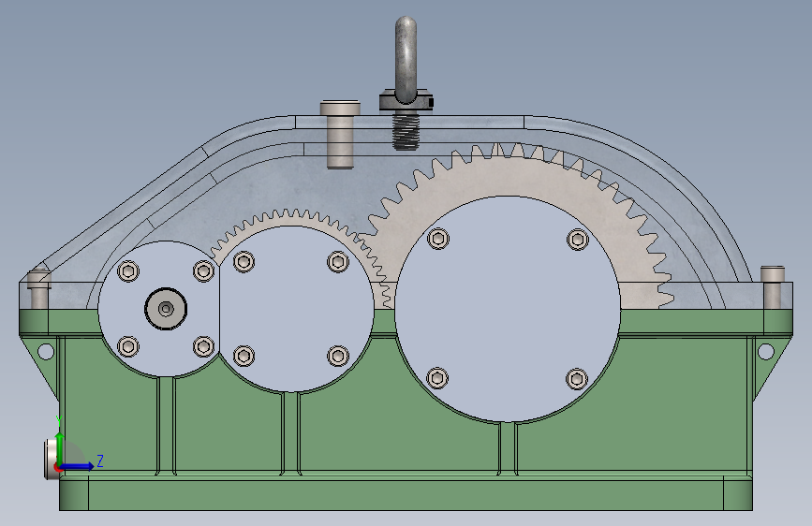Select the left lifting lug hole

pyautogui.click(x=46, y=352)
